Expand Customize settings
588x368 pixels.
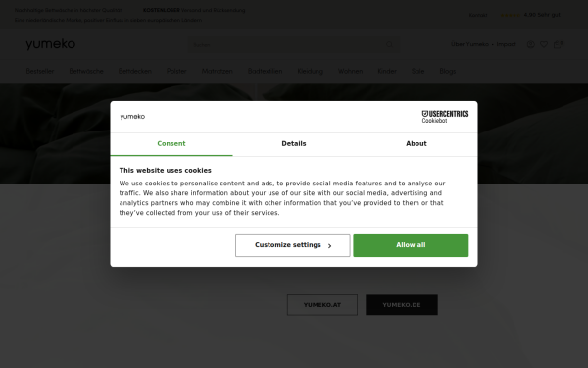point(293,245)
